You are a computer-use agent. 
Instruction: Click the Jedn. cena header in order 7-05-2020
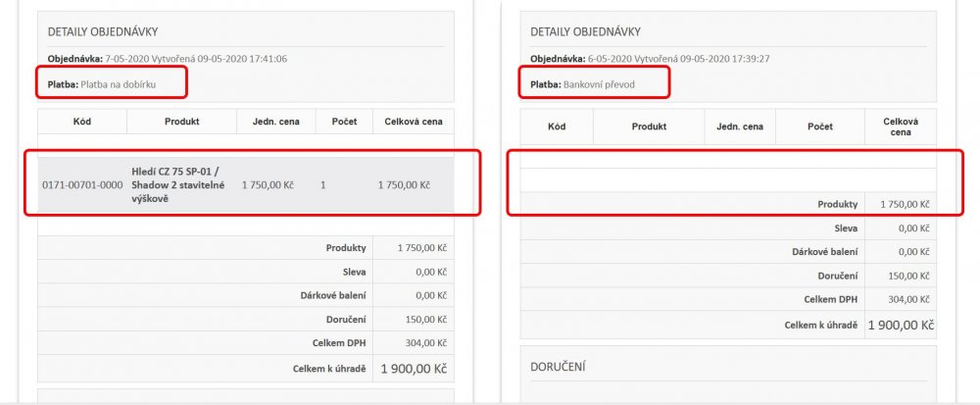tap(275, 122)
